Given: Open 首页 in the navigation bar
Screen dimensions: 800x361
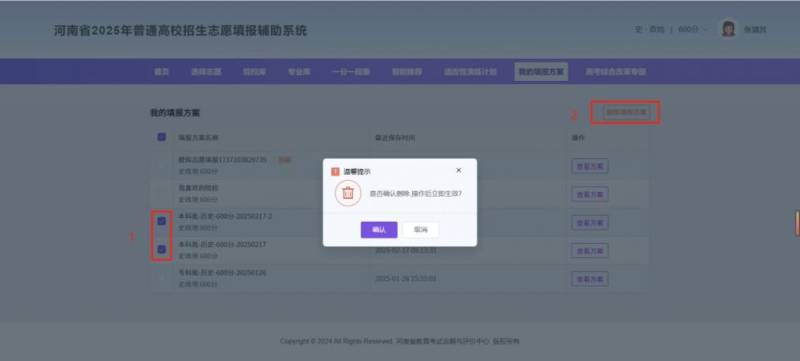Looking at the screenshot, I should pyautogui.click(x=161, y=72).
